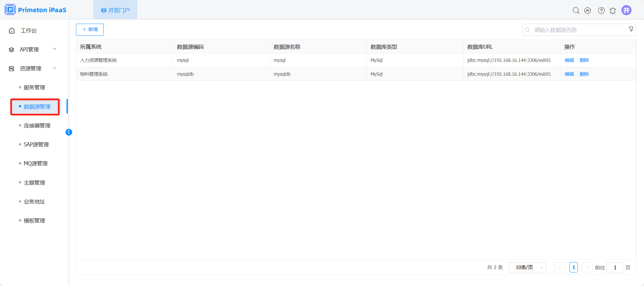This screenshot has height=286, width=644.
Task: Click 删除 for the mysql row
Action: (x=584, y=60)
